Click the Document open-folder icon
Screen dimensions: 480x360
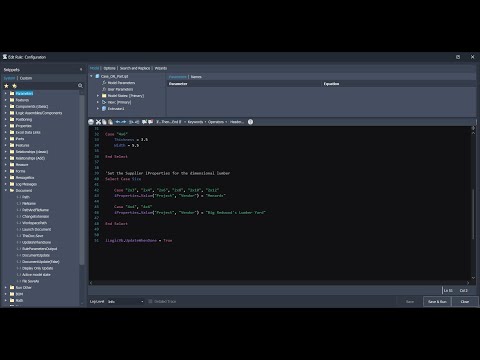coord(12,190)
